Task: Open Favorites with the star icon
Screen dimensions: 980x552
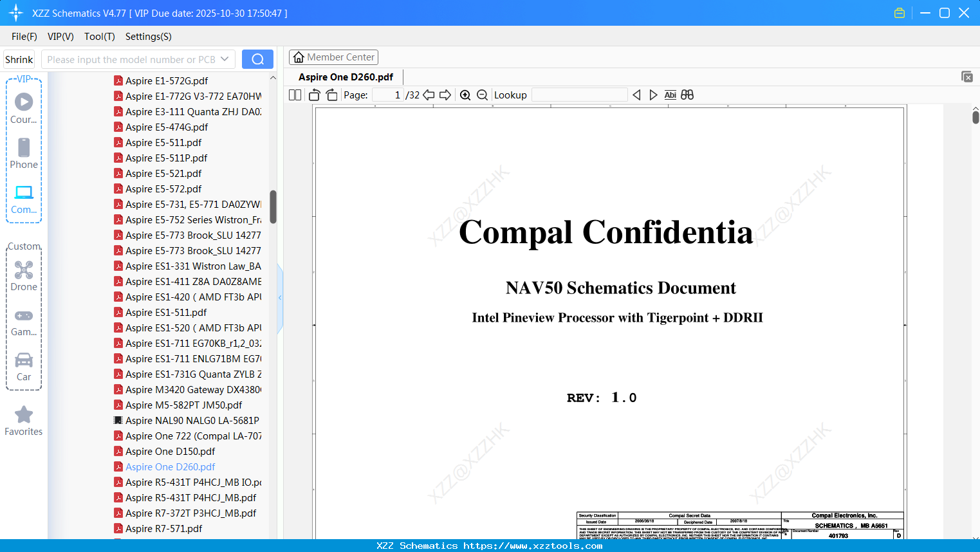Action: 24,414
